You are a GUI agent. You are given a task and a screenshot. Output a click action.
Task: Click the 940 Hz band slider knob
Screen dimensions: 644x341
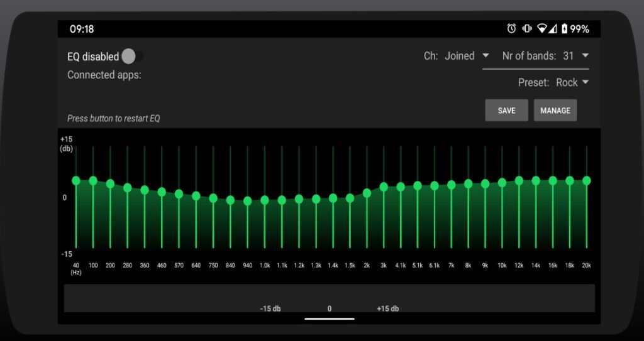[248, 201]
